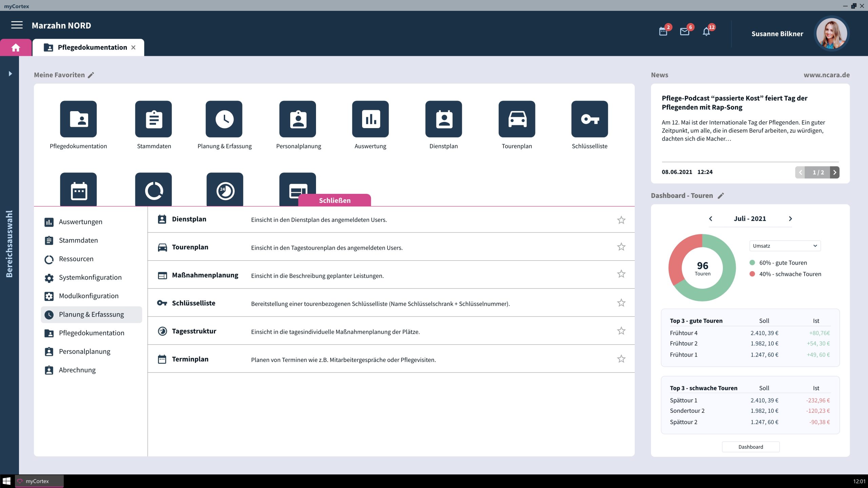868x488 pixels.
Task: Go to the home tab
Action: tap(16, 47)
